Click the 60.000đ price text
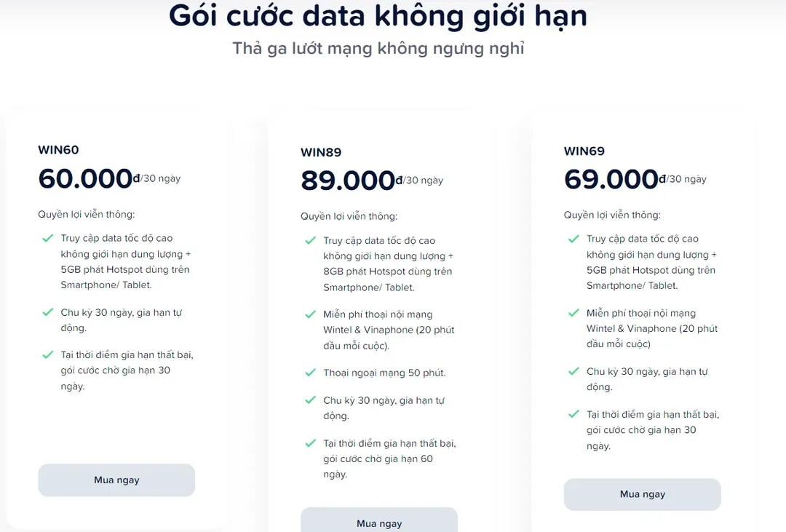The image size is (786, 532). click(x=86, y=178)
